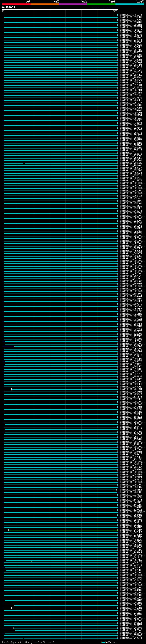
Task: Select label UniRef100_Q640D7
Action: coord(131,590)
